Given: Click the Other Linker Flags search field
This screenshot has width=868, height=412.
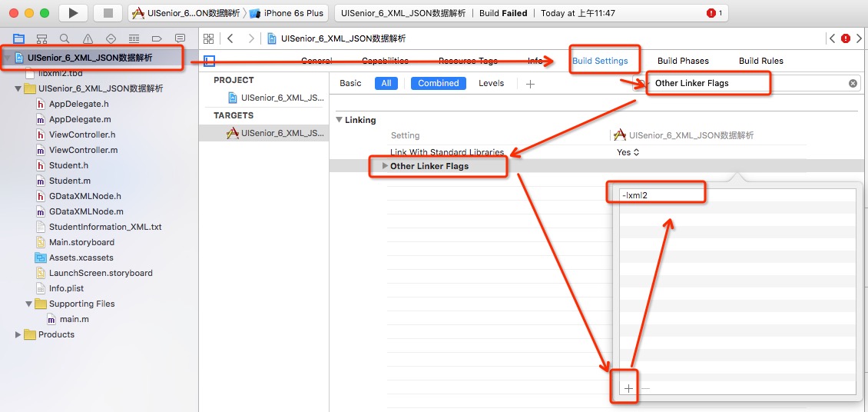Looking at the screenshot, I should tap(745, 83).
